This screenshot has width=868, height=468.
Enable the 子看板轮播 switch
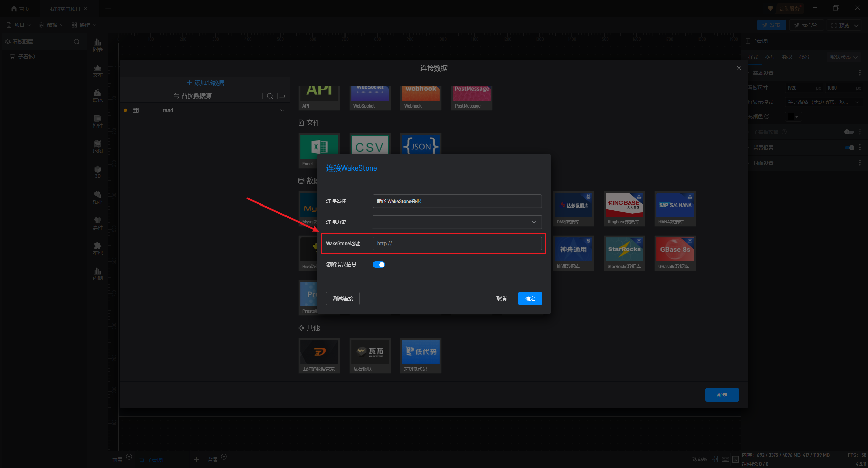point(849,132)
